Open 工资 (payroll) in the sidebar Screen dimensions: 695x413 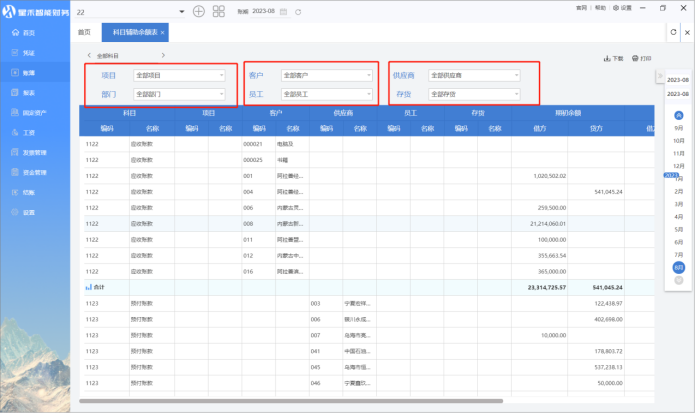click(28, 132)
